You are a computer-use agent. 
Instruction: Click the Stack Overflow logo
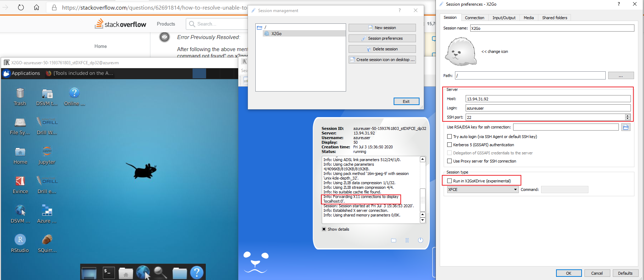(121, 24)
